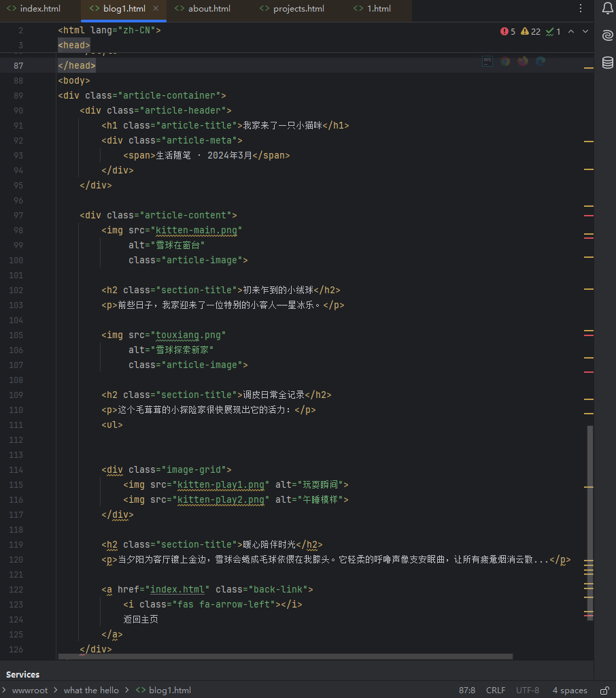Viewport: 616px width, 698px height.
Task: Open the CRLF line separator selector
Action: point(495,690)
